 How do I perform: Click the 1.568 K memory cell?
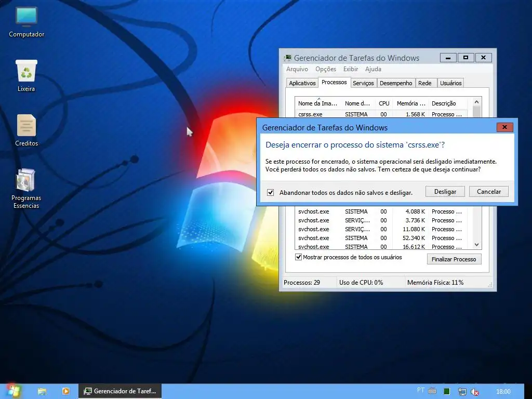pos(415,114)
